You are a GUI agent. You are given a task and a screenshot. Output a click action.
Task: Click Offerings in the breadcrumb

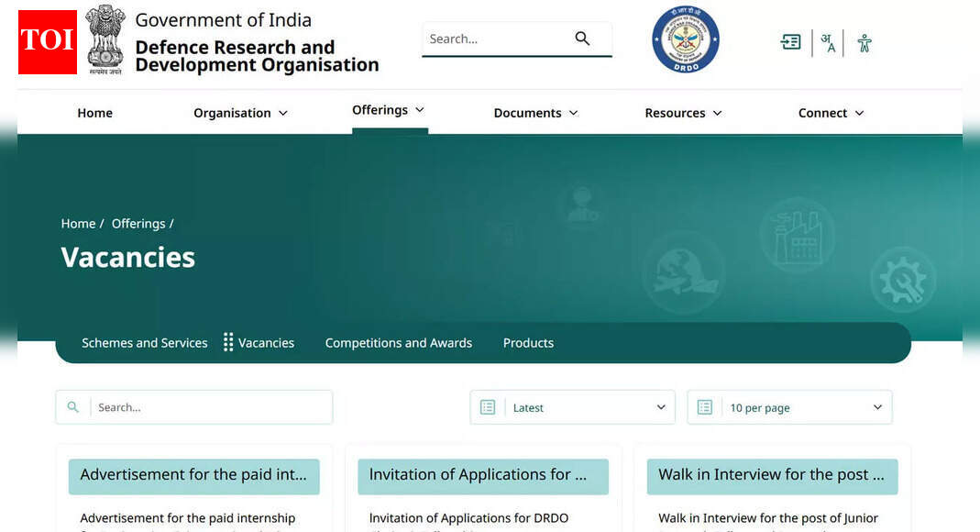pos(138,224)
